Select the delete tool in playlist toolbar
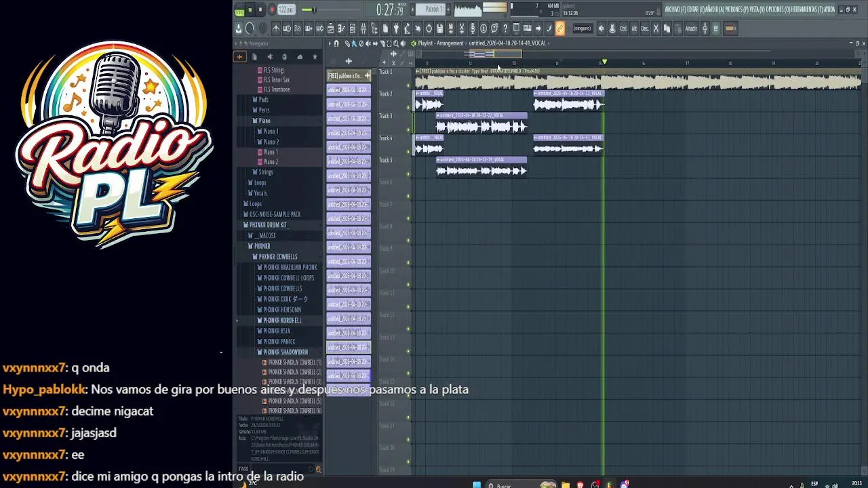This screenshot has height=488, width=868. point(361,43)
